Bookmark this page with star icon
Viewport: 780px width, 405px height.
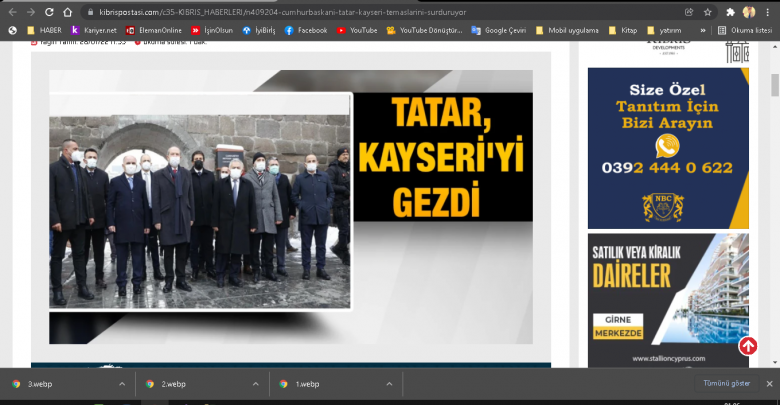708,12
